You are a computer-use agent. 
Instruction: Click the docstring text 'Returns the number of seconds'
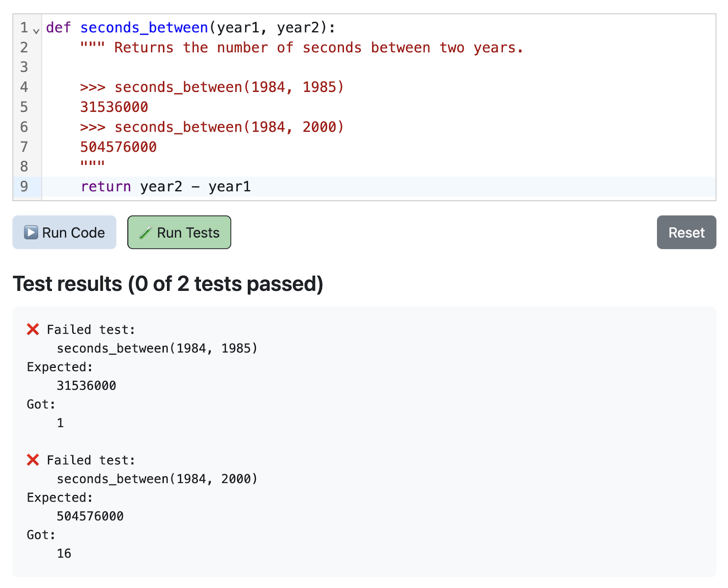point(238,48)
